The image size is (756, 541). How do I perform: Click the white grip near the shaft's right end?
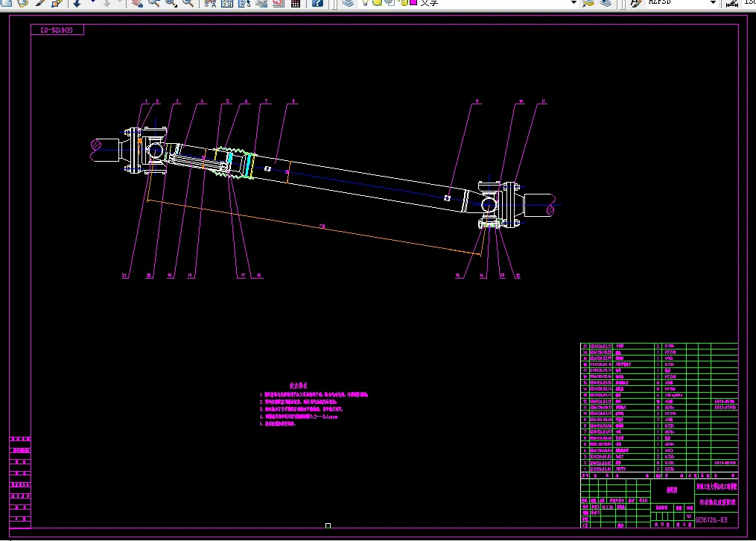coord(447,198)
